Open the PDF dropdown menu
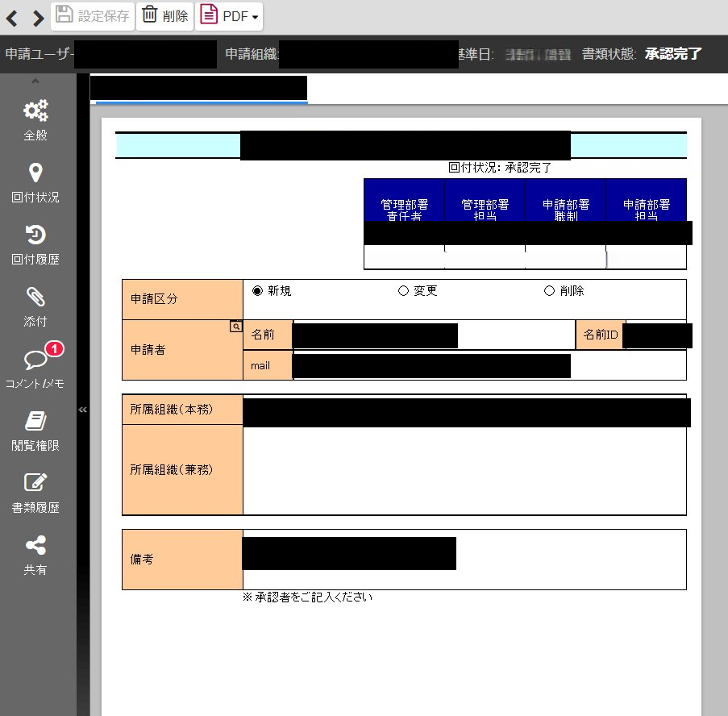This screenshot has height=716, width=728. (229, 16)
